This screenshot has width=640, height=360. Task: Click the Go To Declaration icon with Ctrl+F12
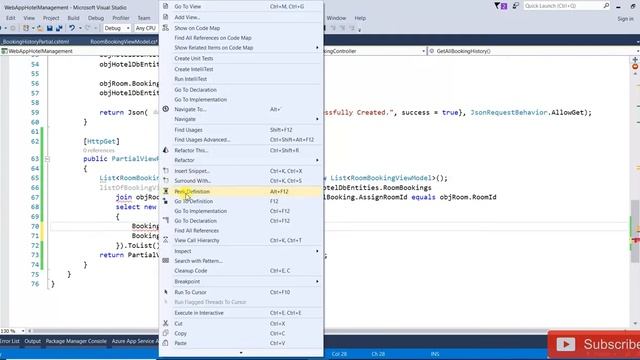click(x=165, y=220)
